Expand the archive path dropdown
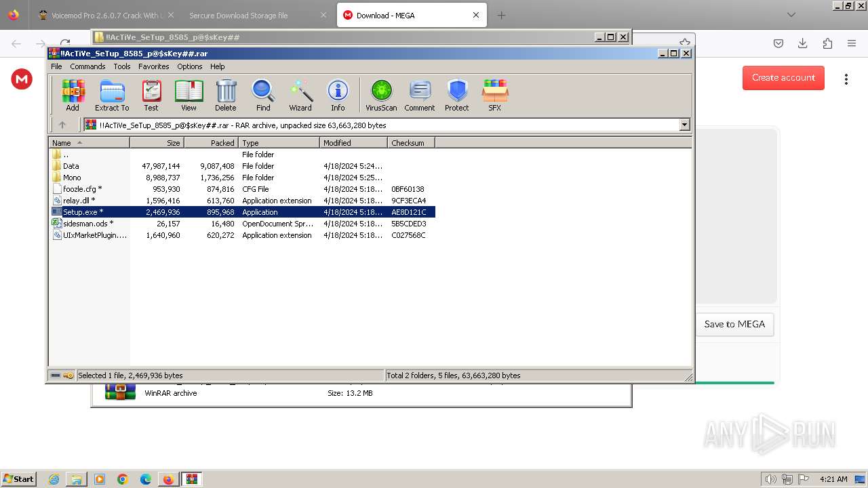This screenshot has height=488, width=868. point(684,125)
